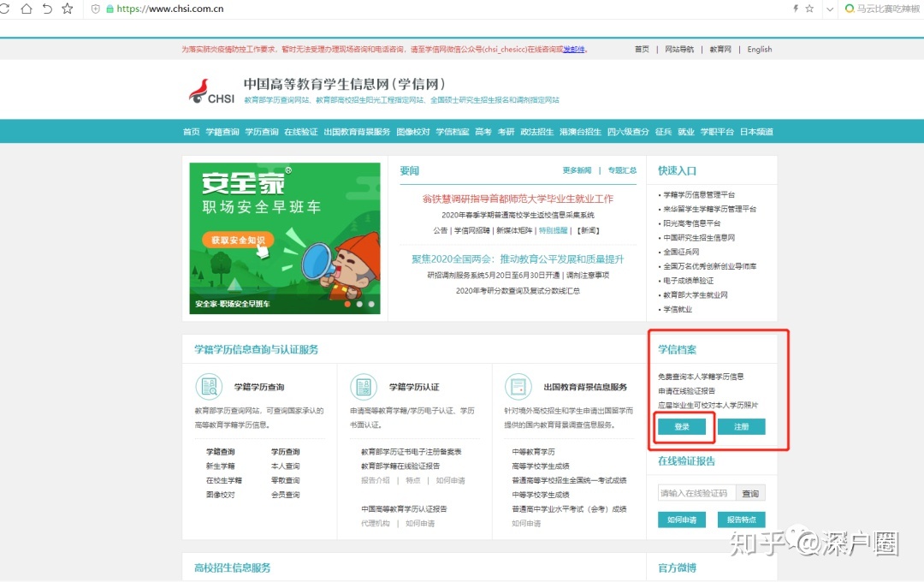
Task: Click 代理机构 link
Action: 376,523
